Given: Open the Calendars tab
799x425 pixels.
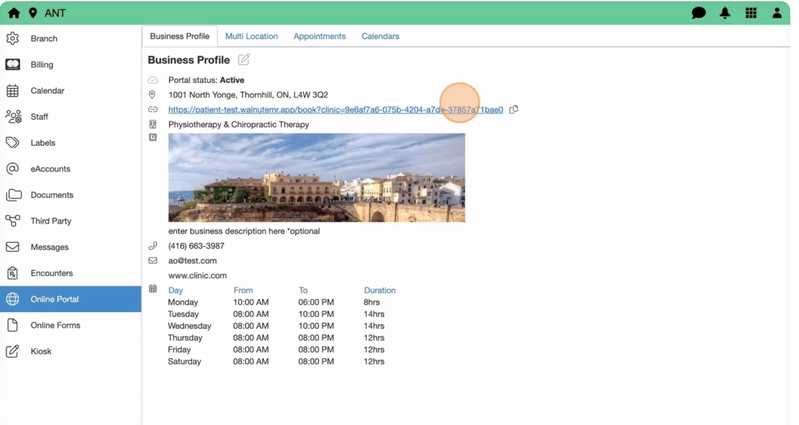Looking at the screenshot, I should click(380, 36).
